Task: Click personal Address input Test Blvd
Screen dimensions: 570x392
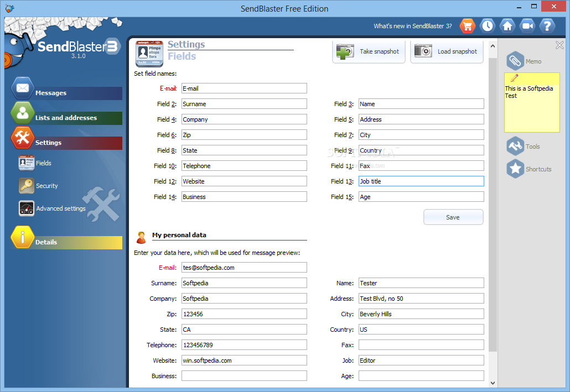Action: (x=421, y=299)
